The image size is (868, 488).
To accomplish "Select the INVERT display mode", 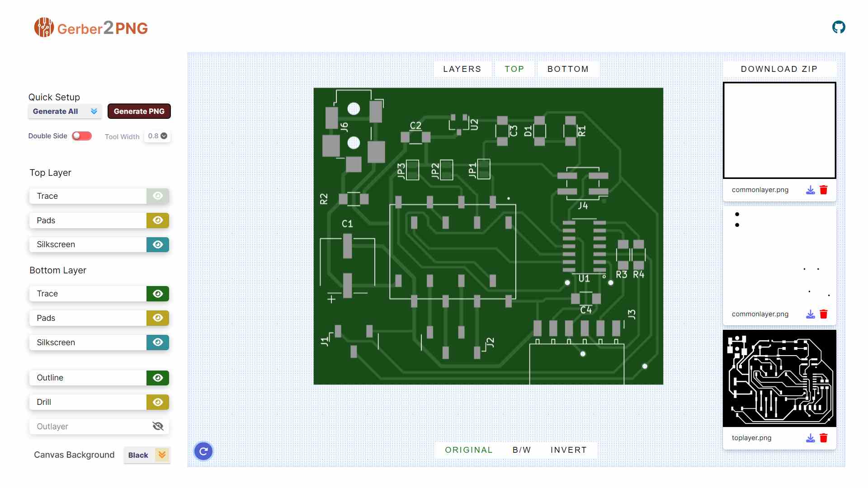I will pos(568,450).
